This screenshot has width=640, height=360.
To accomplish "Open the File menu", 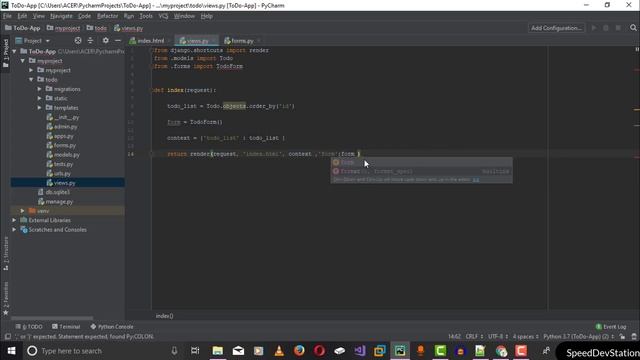I will (x=7, y=16).
